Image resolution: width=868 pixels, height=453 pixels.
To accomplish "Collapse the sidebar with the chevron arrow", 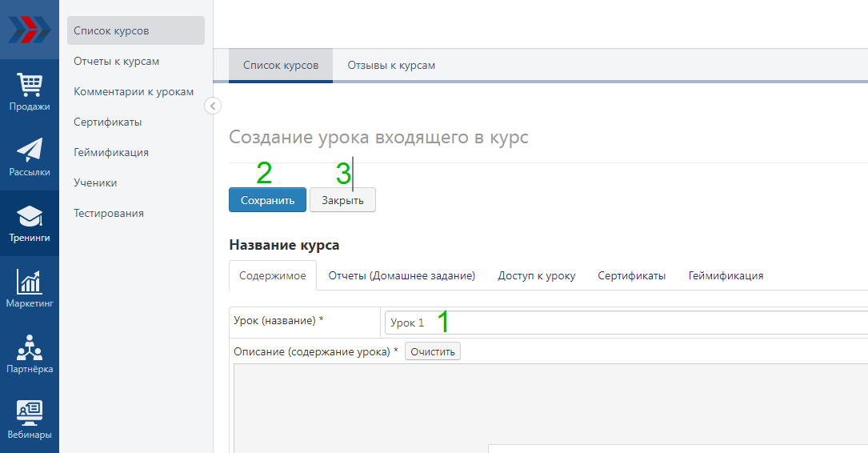I will click(x=212, y=106).
